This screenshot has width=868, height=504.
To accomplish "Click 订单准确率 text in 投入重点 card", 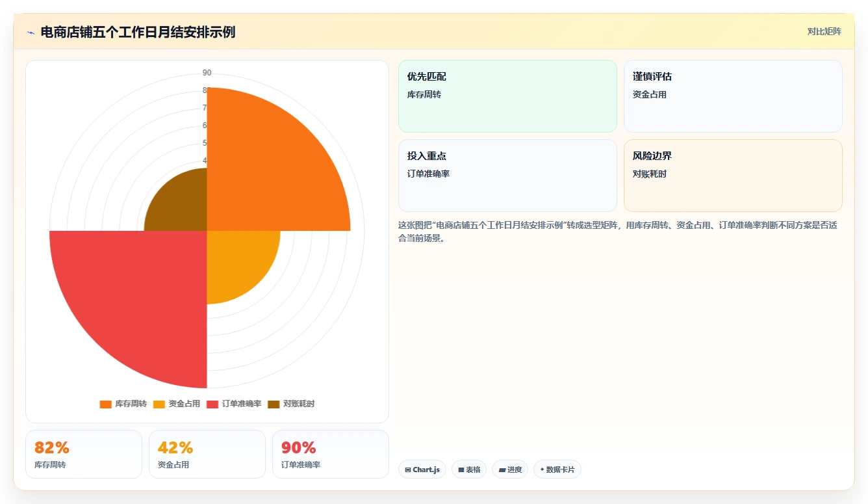I will tap(429, 174).
